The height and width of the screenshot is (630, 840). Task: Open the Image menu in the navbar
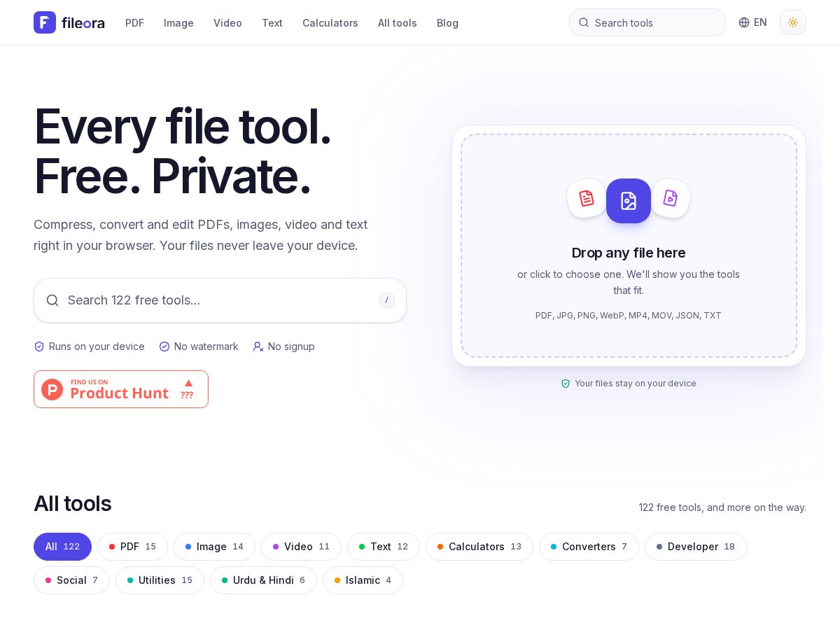178,23
